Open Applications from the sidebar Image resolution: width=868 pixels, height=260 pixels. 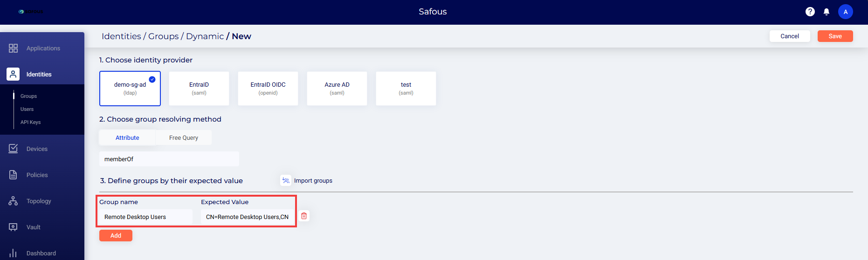click(43, 48)
